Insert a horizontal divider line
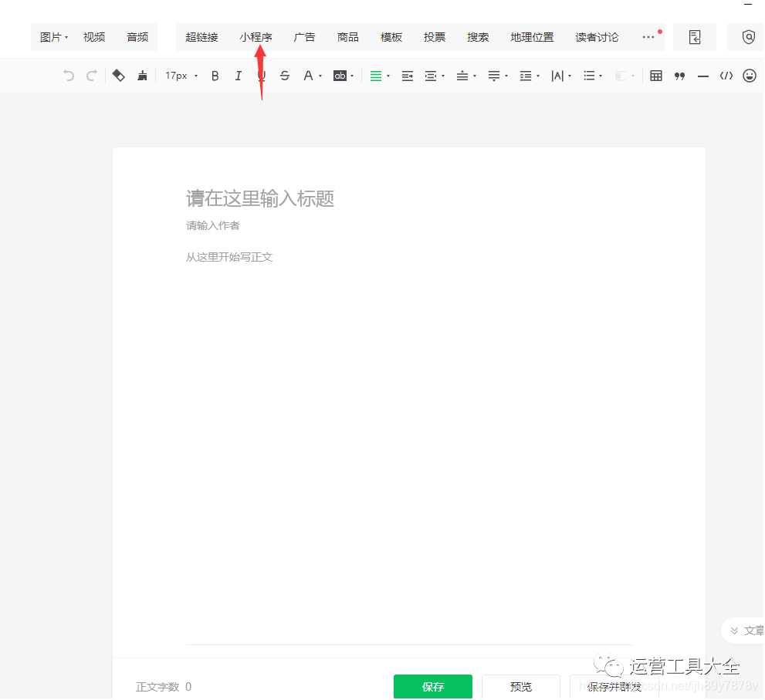This screenshot has width=765, height=700. [702, 75]
